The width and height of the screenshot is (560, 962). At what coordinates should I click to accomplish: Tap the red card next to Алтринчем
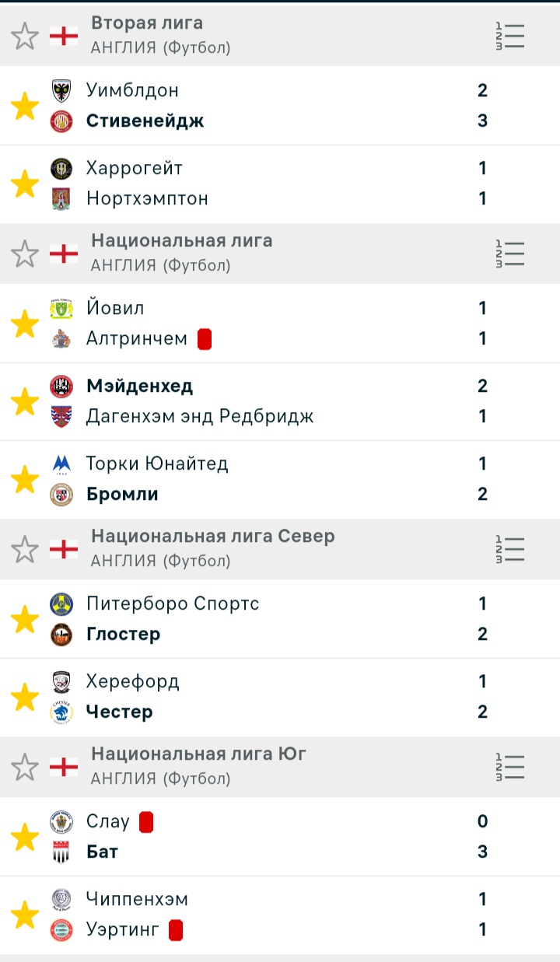click(x=205, y=339)
